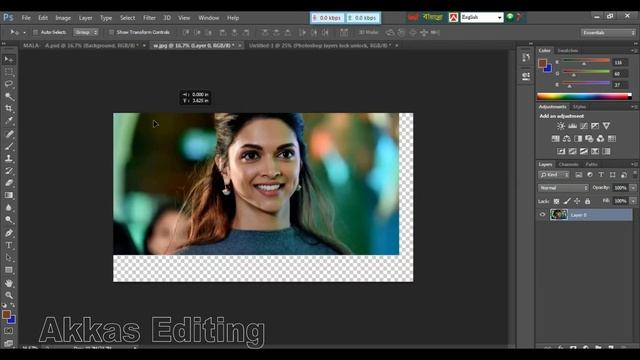This screenshot has height=360, width=640.
Task: Open the Layer menu
Action: 85,18
